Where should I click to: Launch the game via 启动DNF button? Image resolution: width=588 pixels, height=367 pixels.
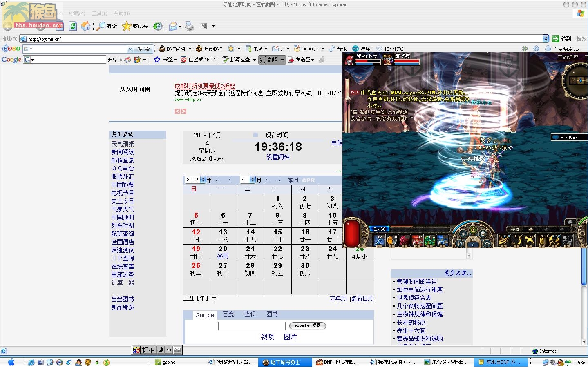[209, 49]
